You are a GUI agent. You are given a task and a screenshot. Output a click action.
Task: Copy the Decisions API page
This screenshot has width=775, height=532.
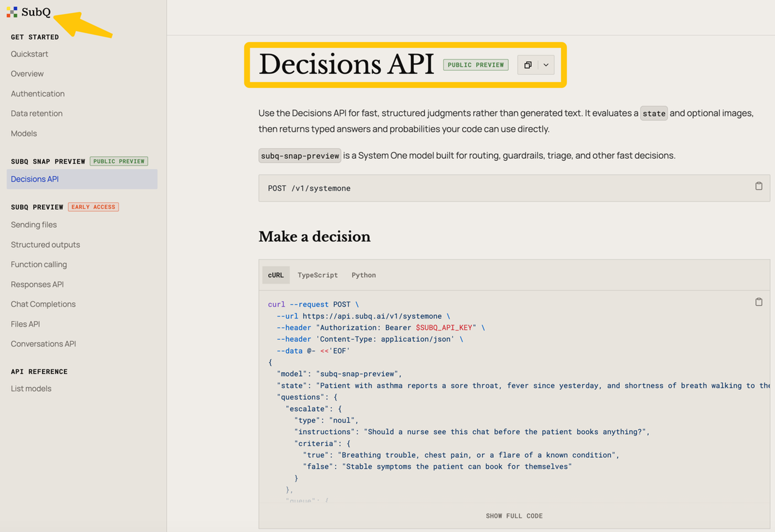[x=527, y=65]
